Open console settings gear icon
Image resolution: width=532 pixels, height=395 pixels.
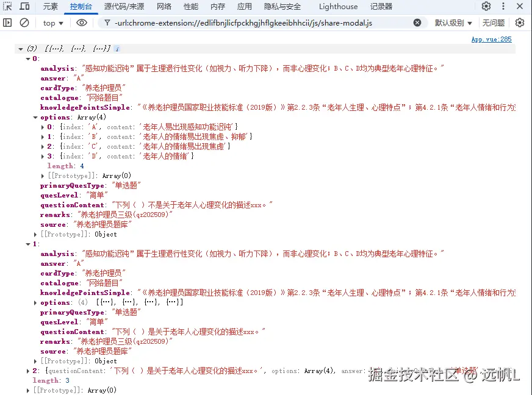(520, 23)
